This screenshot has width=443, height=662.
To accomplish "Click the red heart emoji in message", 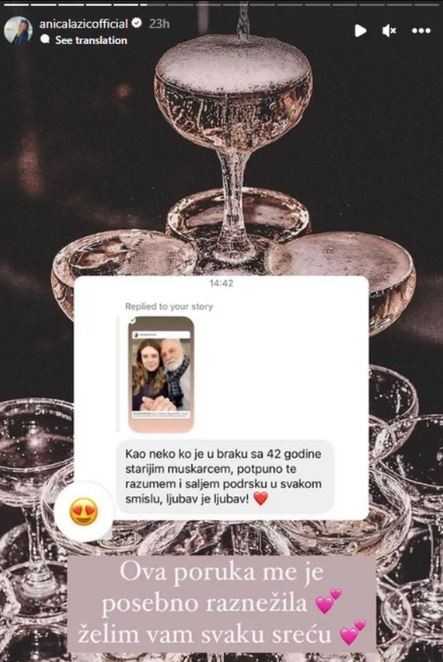I will pos(261,499).
